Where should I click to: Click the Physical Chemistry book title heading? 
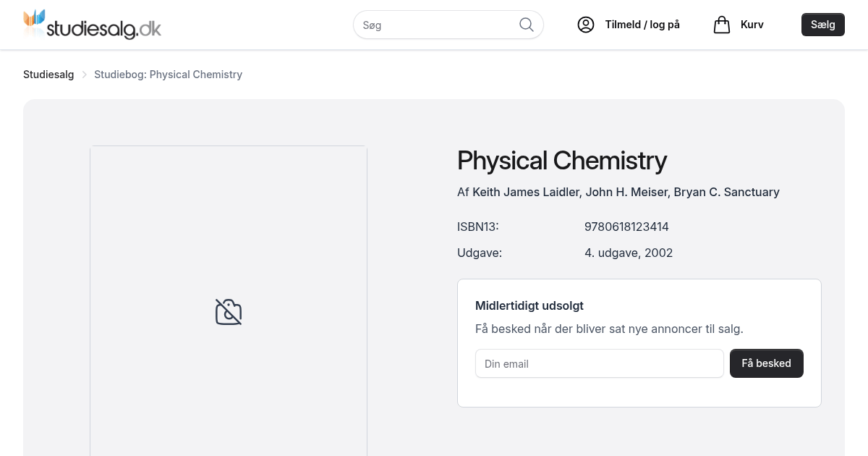[561, 160]
